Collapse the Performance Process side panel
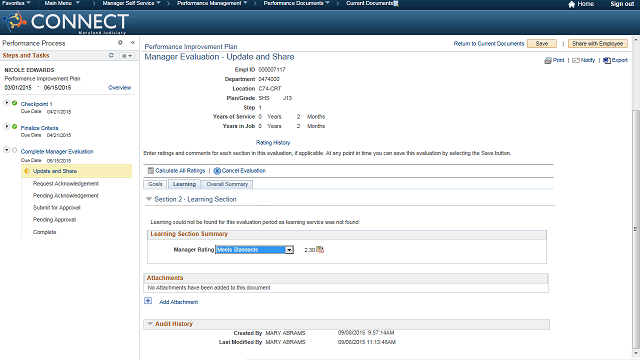The image size is (640, 360). tap(133, 42)
